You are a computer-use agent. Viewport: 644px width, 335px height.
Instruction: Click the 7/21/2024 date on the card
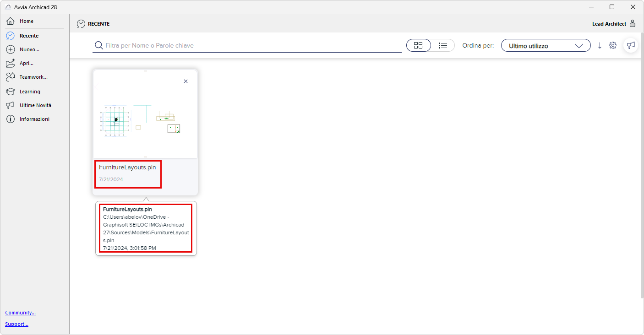coord(111,179)
